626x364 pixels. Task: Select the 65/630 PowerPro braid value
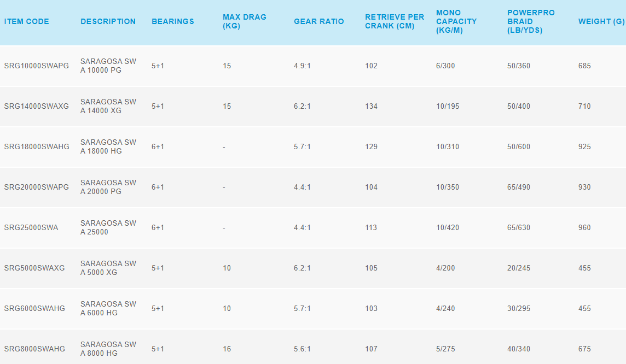pyautogui.click(x=519, y=228)
